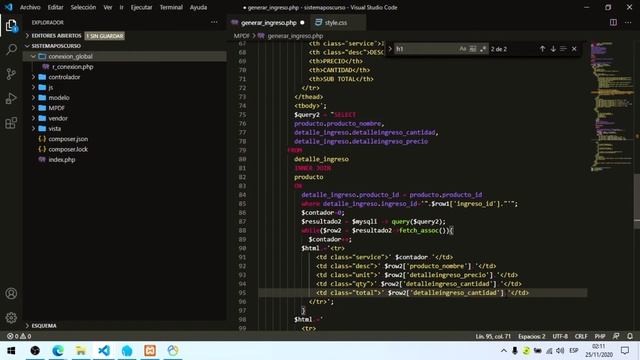Toggle Match Whole Word in find widget
640x360 pixels.
(x=473, y=49)
